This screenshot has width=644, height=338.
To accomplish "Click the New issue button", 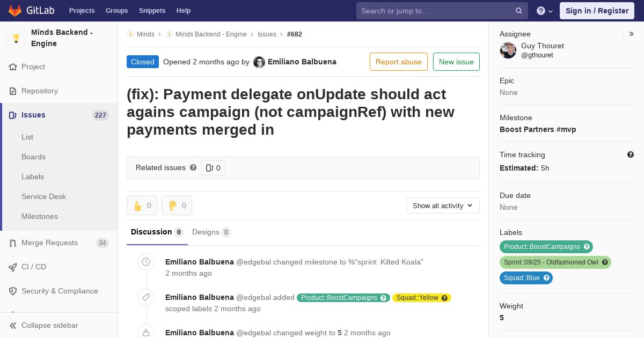I will point(456,62).
